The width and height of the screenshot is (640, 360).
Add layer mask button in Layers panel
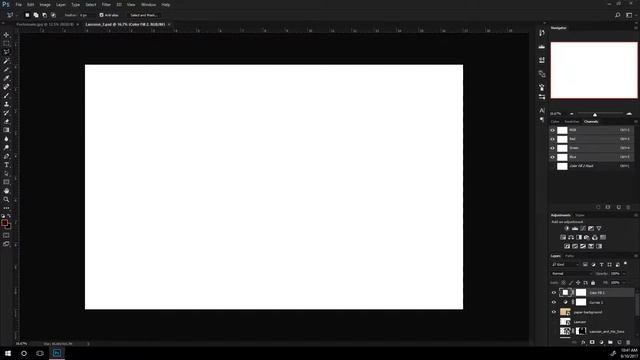click(x=592, y=342)
